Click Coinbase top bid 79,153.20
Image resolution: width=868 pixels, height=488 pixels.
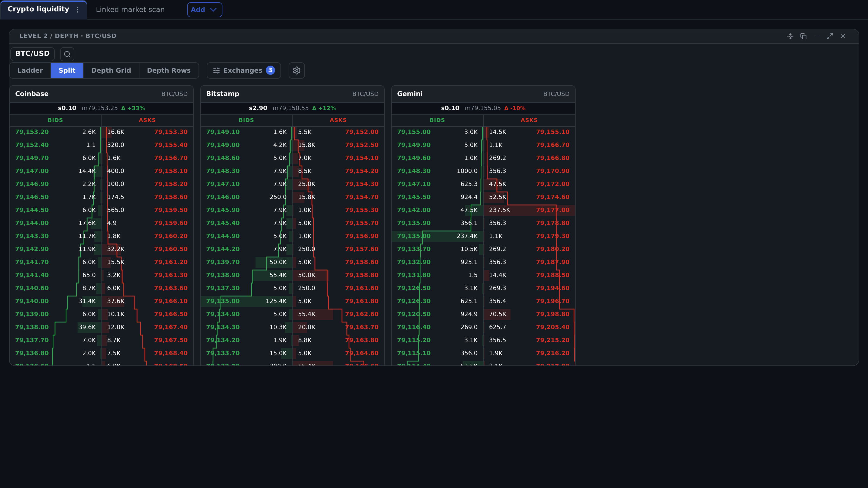[x=32, y=132]
